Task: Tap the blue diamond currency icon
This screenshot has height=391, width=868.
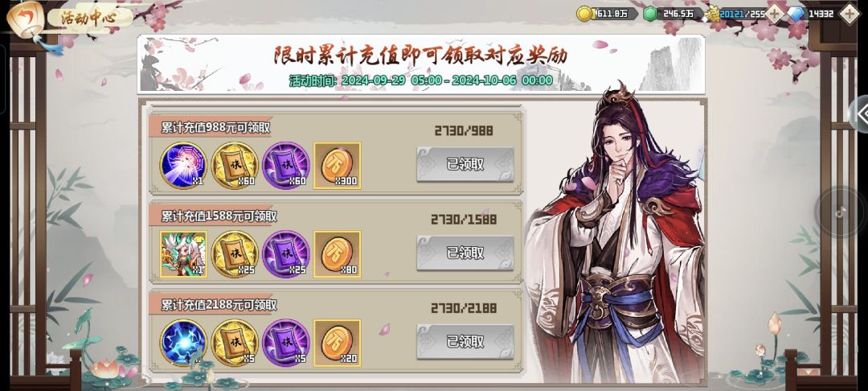Action: tap(796, 14)
